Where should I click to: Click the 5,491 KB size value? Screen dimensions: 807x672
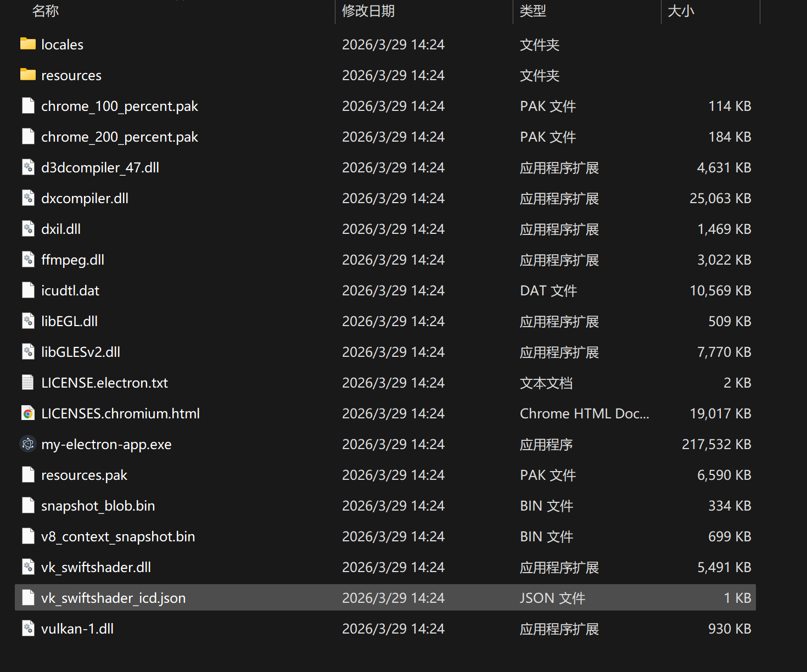coord(724,567)
